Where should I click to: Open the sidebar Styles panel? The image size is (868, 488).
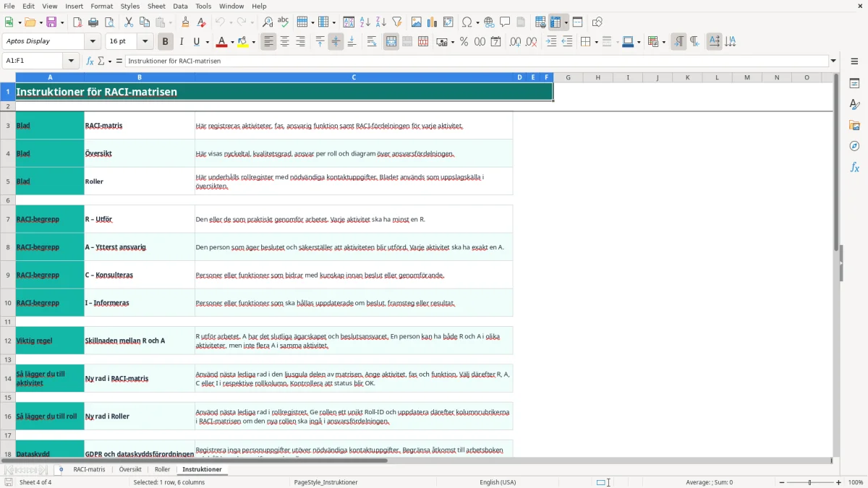point(854,104)
